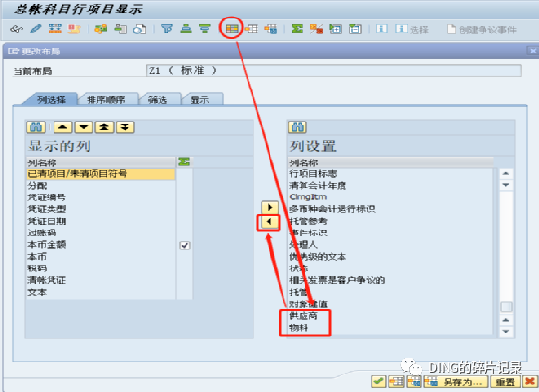Click the green checkmark confirm button
This screenshot has width=539, height=392.
(x=378, y=381)
